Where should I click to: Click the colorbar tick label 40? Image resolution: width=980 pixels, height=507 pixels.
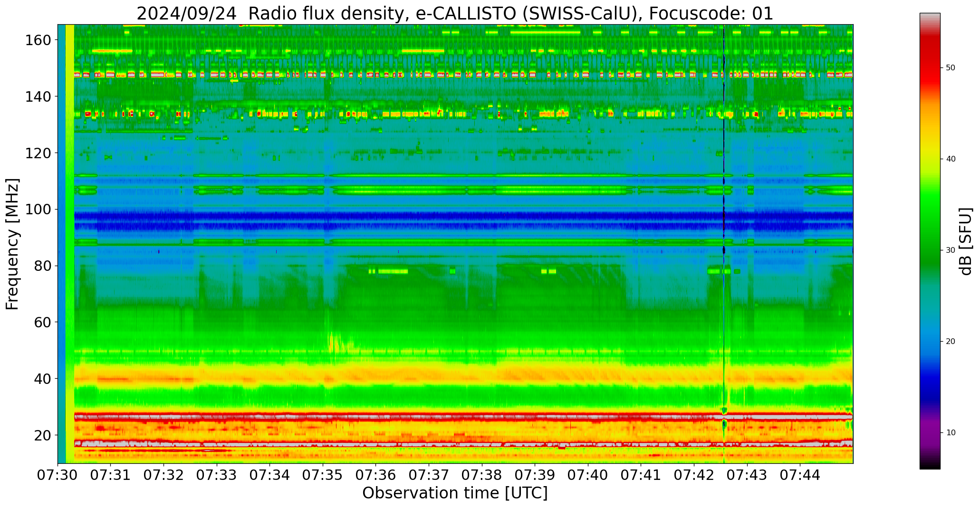click(x=950, y=159)
